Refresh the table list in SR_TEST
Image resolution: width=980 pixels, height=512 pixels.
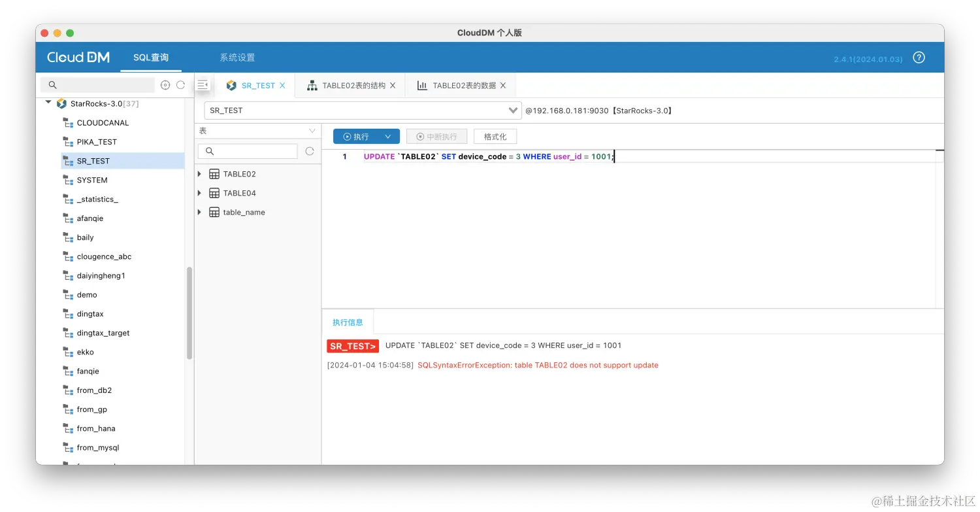point(310,151)
